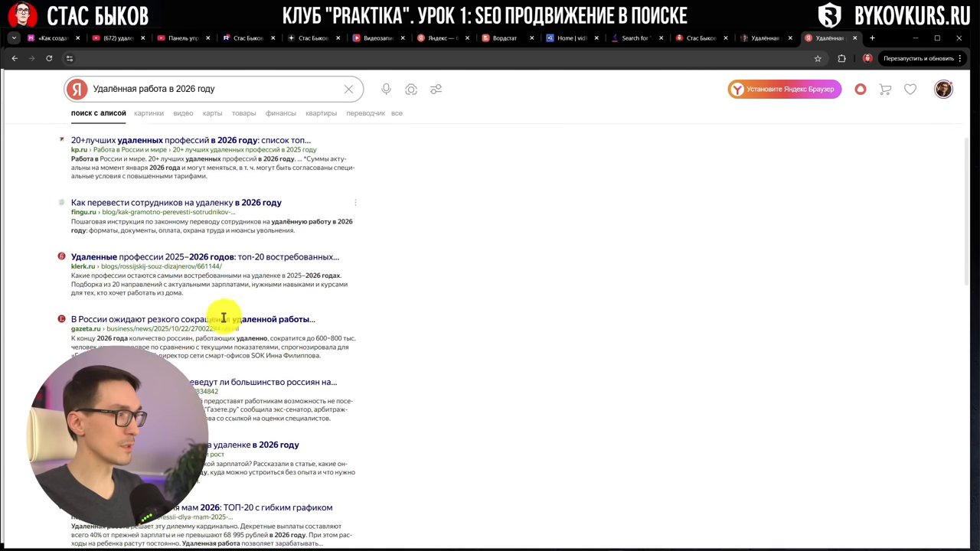Click the kp.ru result favicon

pyautogui.click(x=61, y=139)
